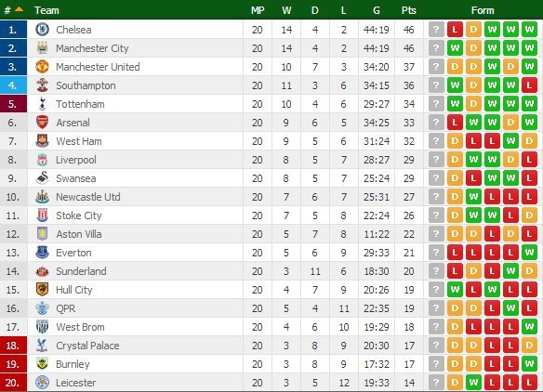This screenshot has height=392, width=543.
Task: Open the Tottenham team link
Action: (x=80, y=104)
